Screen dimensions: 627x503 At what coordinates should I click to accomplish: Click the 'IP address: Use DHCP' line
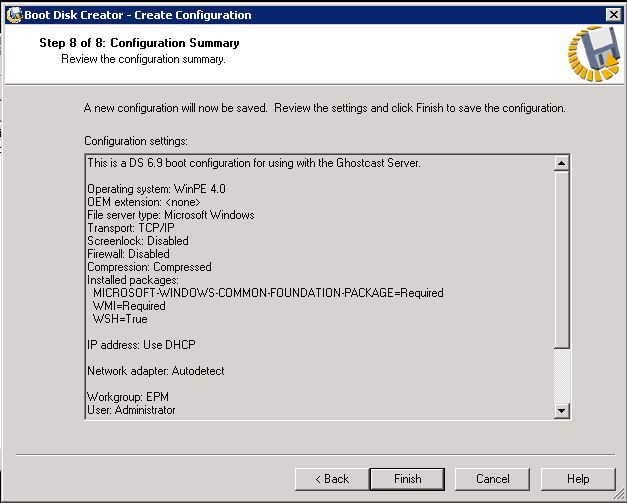click(141, 345)
